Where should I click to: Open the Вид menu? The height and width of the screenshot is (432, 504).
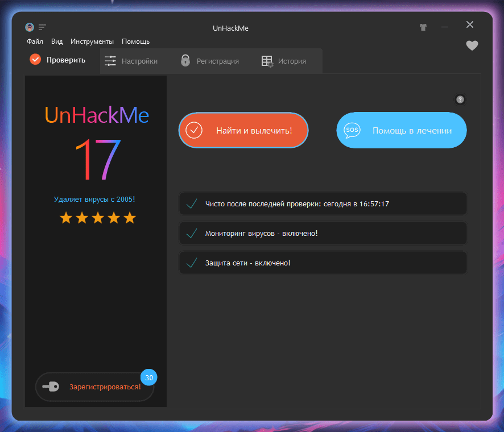pos(57,41)
